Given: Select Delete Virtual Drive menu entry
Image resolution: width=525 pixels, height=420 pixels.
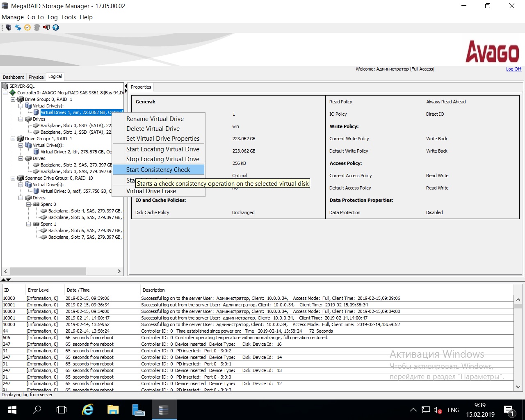Looking at the screenshot, I should click(153, 129).
